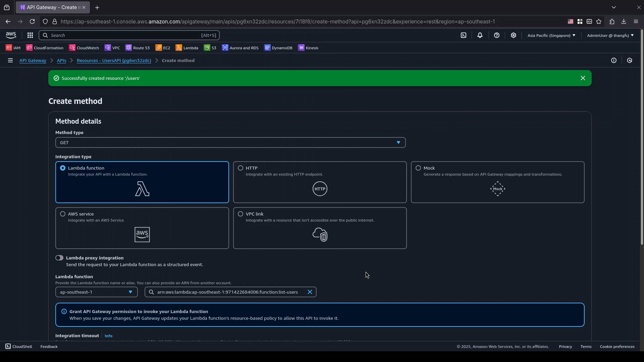Return to Resources - UsersAPI breadcrumb
This screenshot has height=362, width=644.
(x=114, y=61)
